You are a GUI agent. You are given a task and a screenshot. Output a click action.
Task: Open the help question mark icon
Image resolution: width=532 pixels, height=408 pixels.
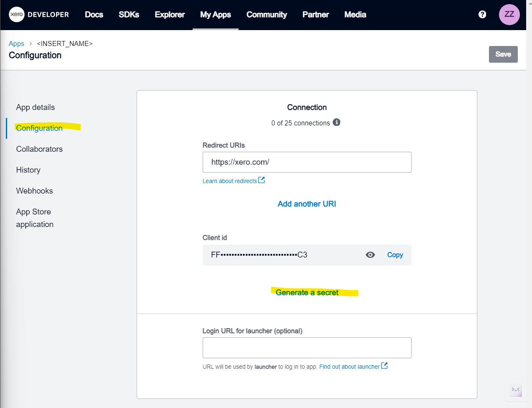click(x=482, y=15)
